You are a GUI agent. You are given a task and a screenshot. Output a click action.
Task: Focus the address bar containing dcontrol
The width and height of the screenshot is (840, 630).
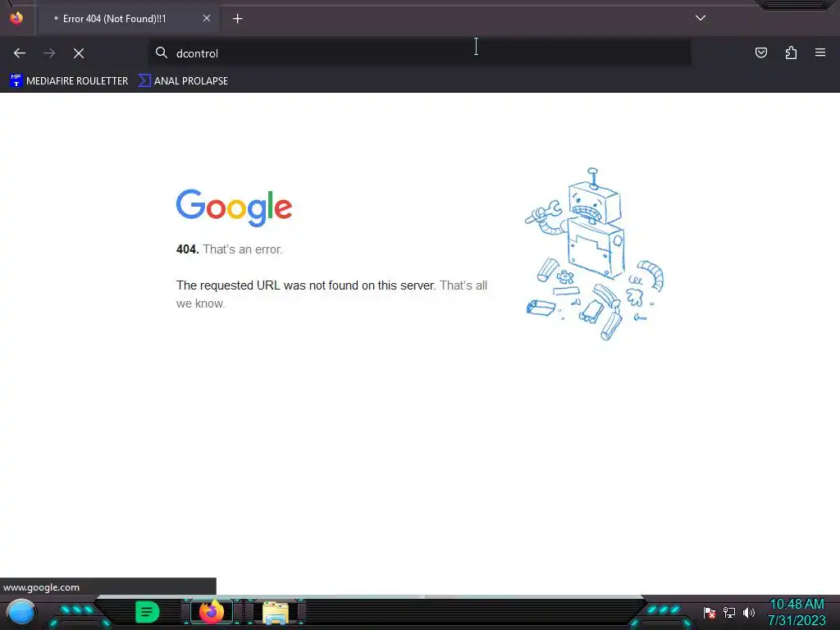419,53
